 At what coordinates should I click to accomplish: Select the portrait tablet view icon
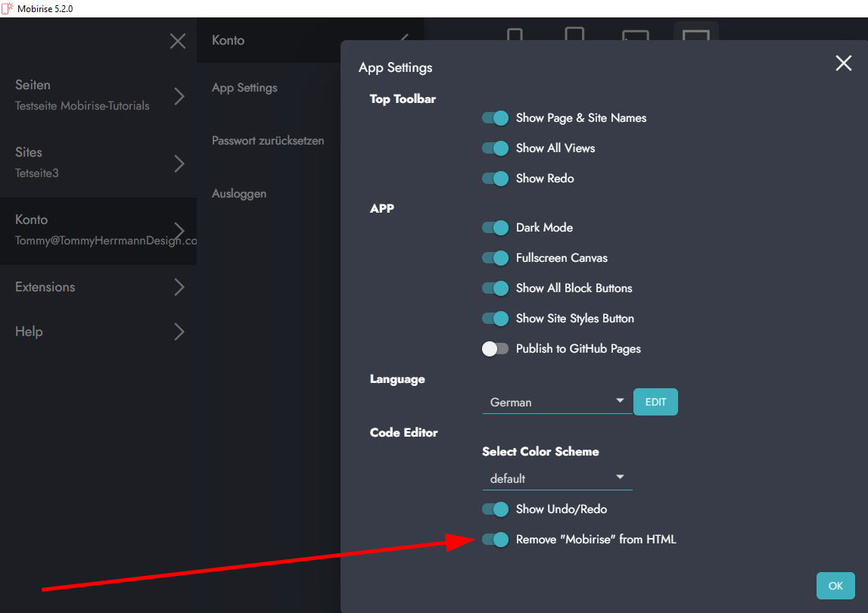click(575, 36)
